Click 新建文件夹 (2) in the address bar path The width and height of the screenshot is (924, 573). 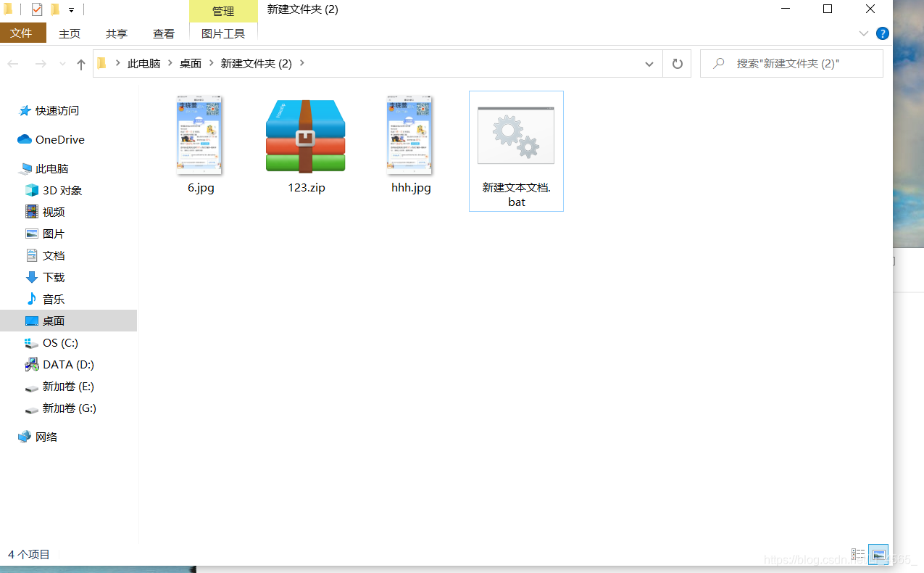257,63
